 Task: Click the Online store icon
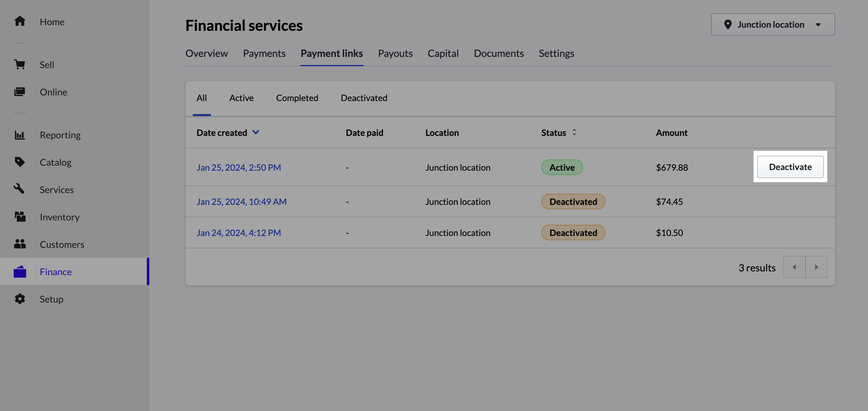20,92
